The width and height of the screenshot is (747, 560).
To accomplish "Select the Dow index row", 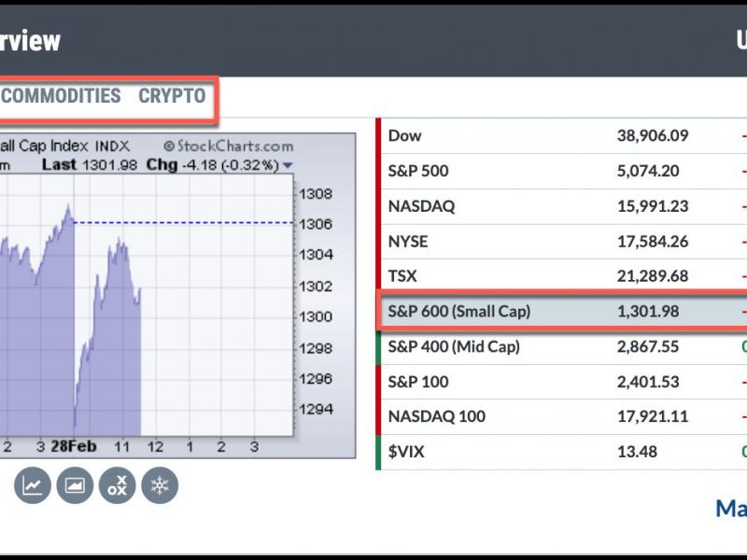I will click(x=561, y=135).
